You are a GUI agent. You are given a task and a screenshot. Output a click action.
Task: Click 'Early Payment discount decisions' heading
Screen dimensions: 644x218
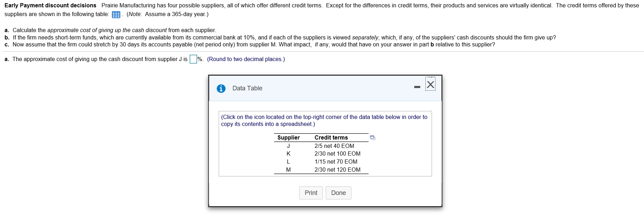tap(50, 5)
